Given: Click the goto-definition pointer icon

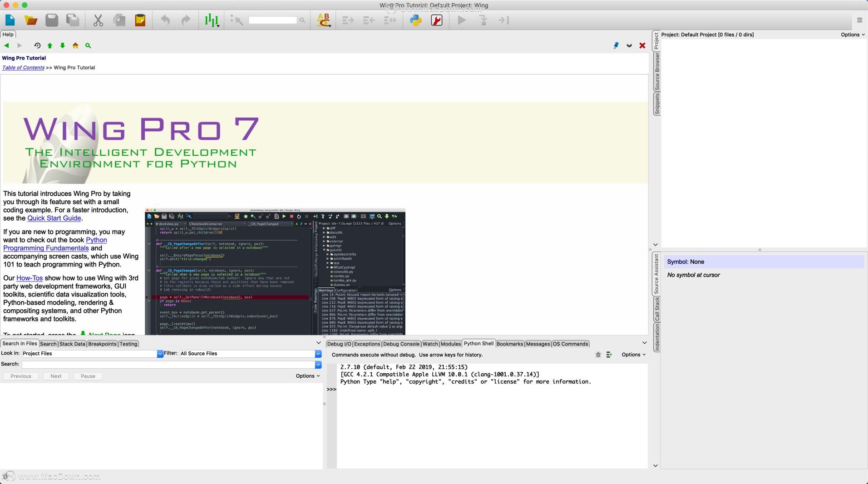Looking at the screenshot, I should click(x=237, y=20).
